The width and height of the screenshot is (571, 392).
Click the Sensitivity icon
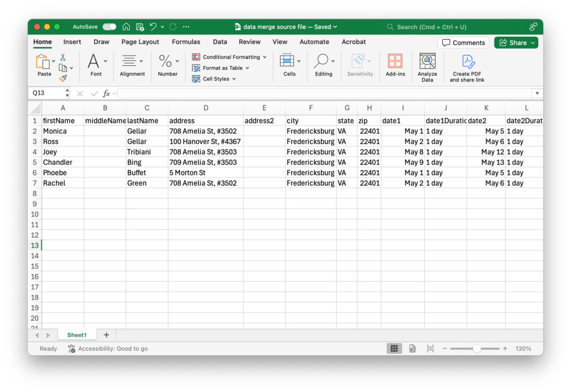tap(357, 61)
